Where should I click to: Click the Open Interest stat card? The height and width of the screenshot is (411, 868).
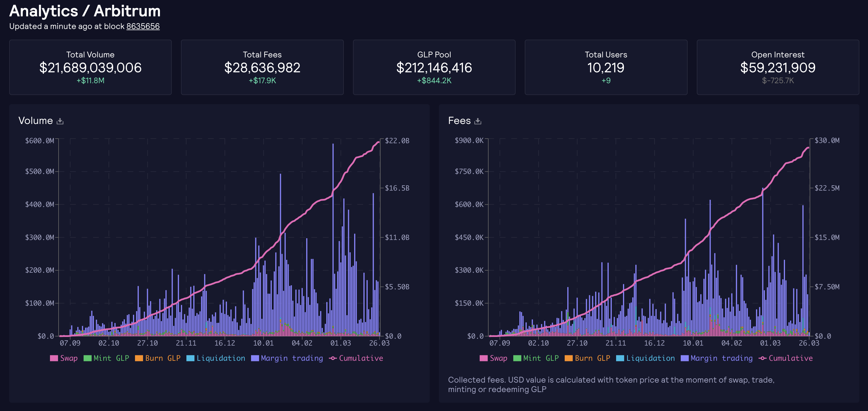pyautogui.click(x=778, y=67)
